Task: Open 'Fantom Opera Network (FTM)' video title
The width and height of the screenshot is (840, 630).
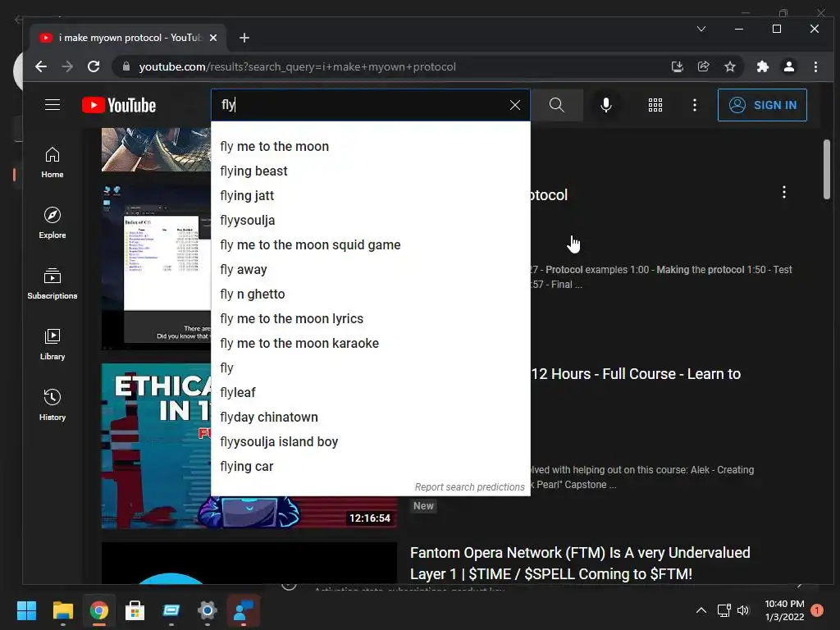Action: [x=580, y=563]
